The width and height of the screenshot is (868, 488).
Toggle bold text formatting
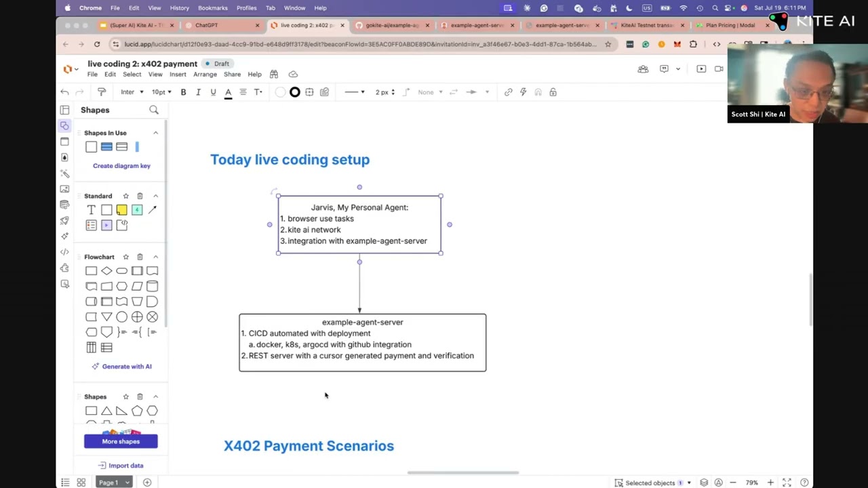pos(183,91)
